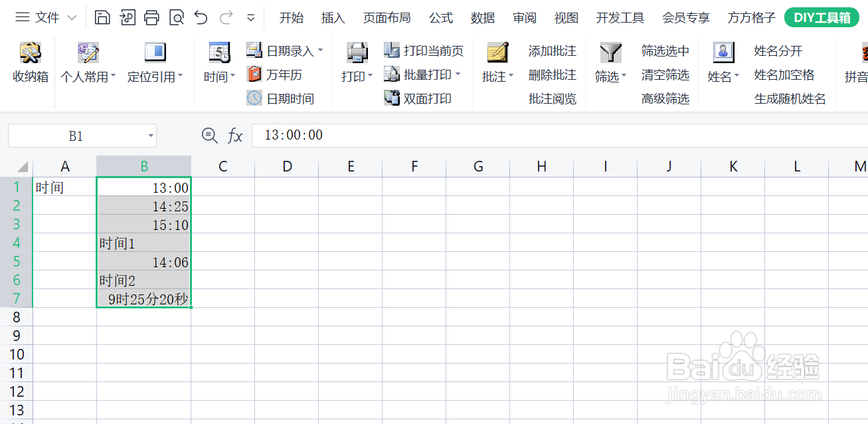Click the select-all corner triangle
This screenshot has height=424, width=868.
point(23,167)
